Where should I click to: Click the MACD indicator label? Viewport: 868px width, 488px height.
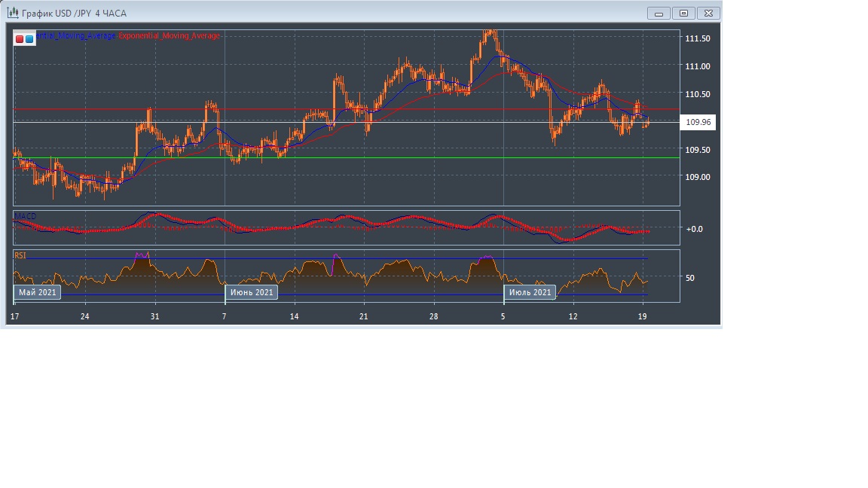[x=25, y=216]
